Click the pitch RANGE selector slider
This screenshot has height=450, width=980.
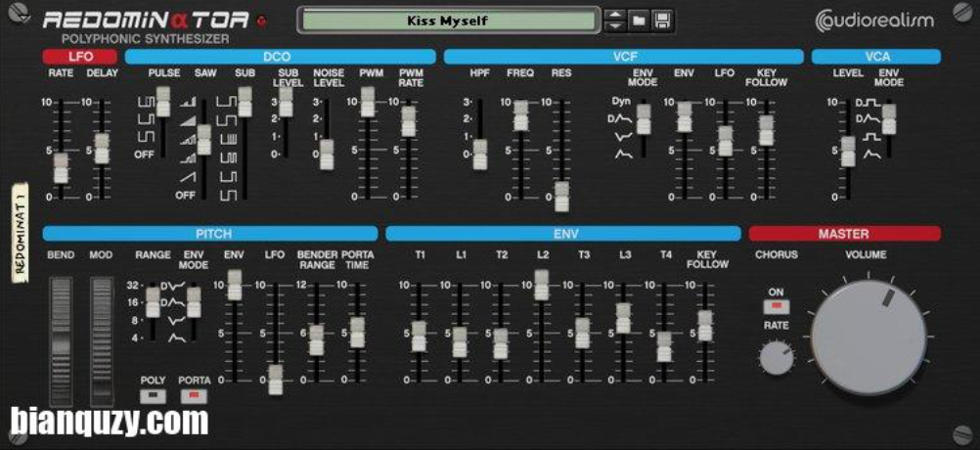pos(153,302)
